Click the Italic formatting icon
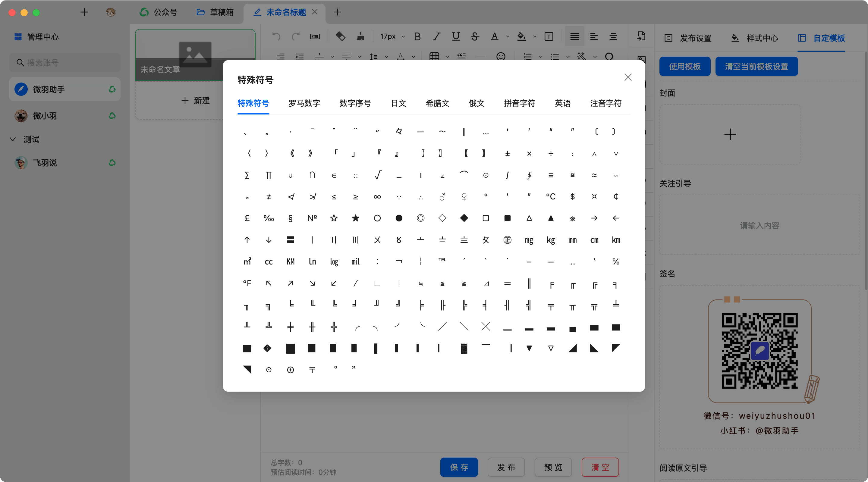This screenshot has height=482, width=868. pos(437,36)
